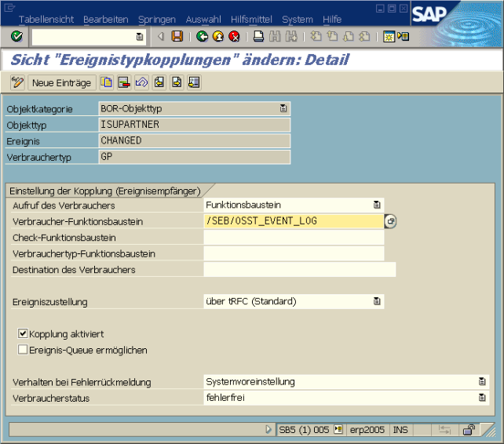
Task: Click the display/change pencil toggle icon
Action: 17,82
